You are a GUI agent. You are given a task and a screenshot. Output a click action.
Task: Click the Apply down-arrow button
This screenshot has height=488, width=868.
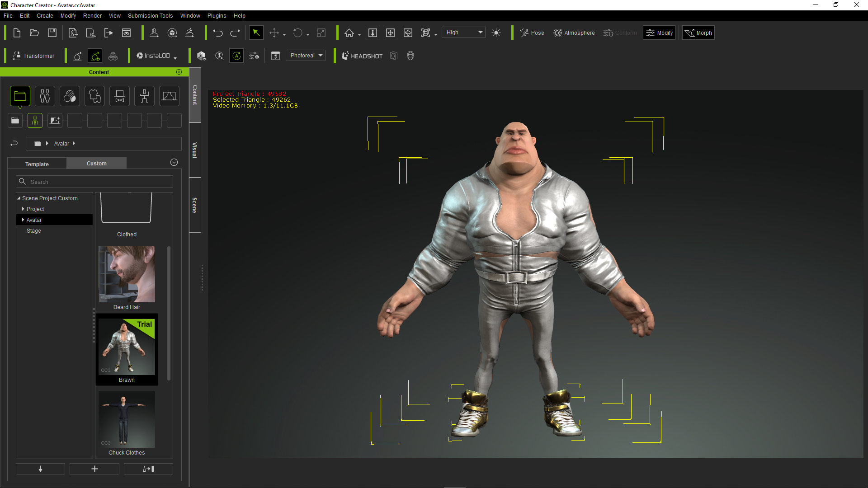(x=40, y=469)
